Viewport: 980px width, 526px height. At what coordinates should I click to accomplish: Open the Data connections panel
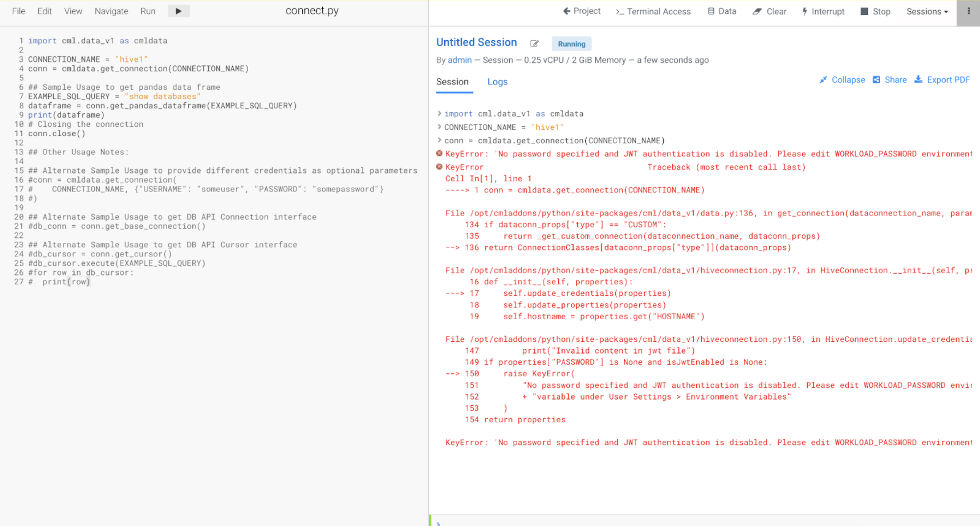click(x=722, y=11)
